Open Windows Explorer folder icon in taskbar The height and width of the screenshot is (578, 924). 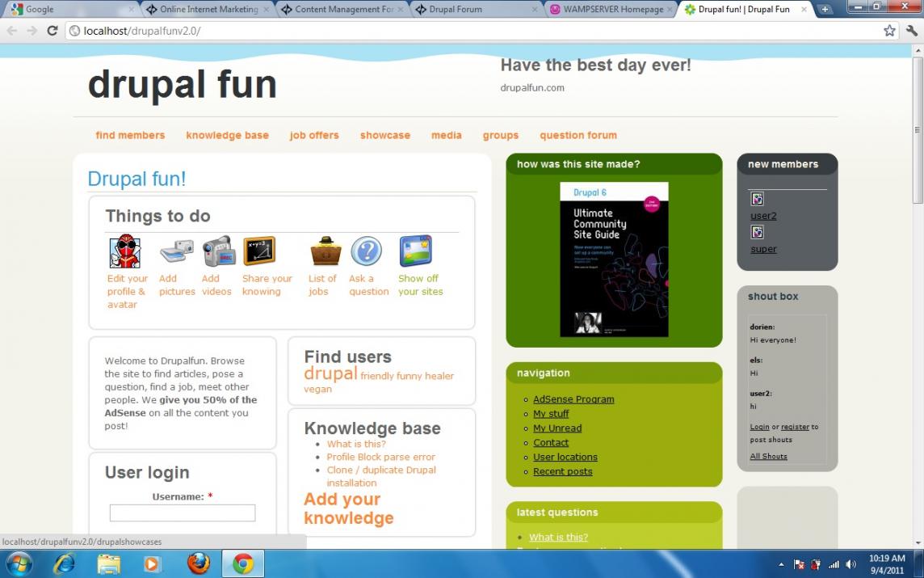(x=108, y=563)
